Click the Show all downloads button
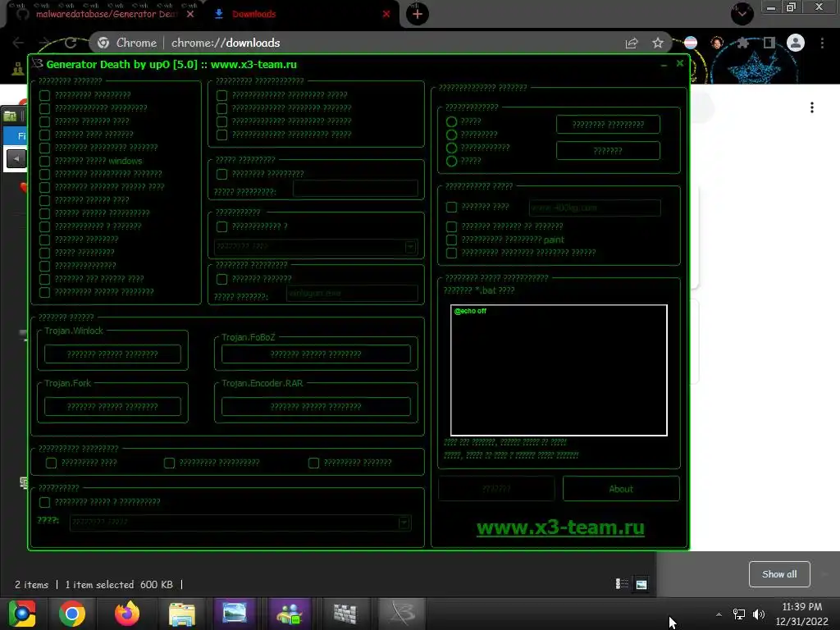Screen dimensions: 840x630 pos(779,574)
